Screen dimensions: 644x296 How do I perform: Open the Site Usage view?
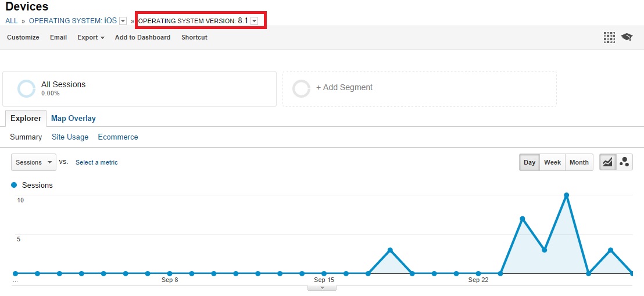70,137
